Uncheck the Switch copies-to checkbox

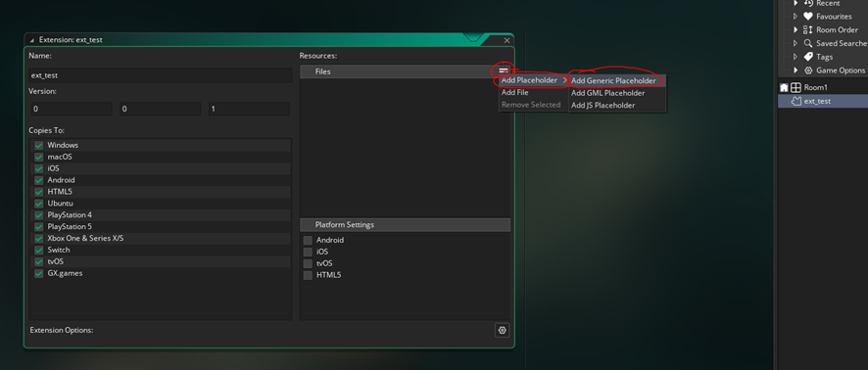coord(39,250)
